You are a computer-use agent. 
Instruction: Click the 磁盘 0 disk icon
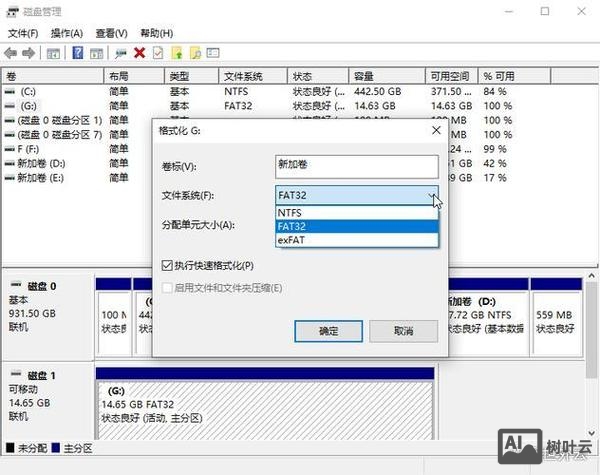point(16,285)
